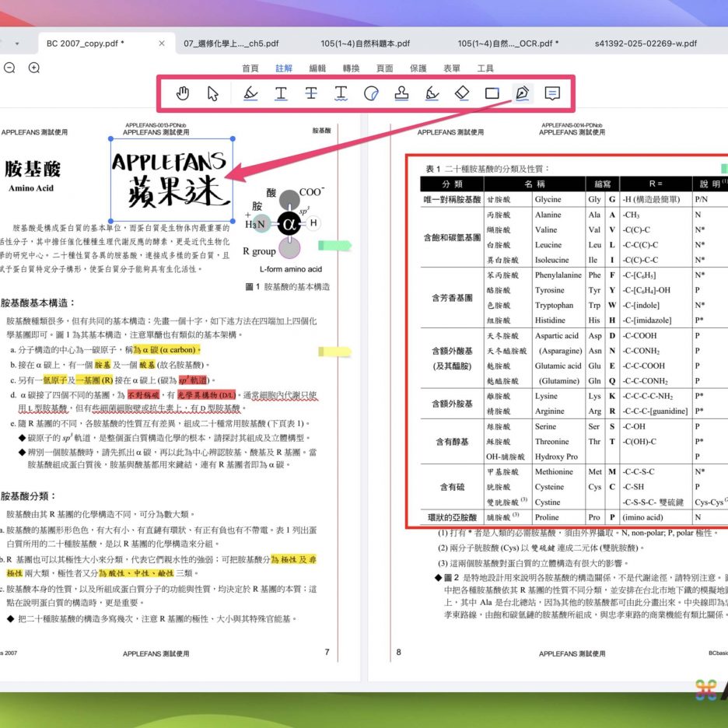Open the 轉換 menu tab

coord(351,68)
